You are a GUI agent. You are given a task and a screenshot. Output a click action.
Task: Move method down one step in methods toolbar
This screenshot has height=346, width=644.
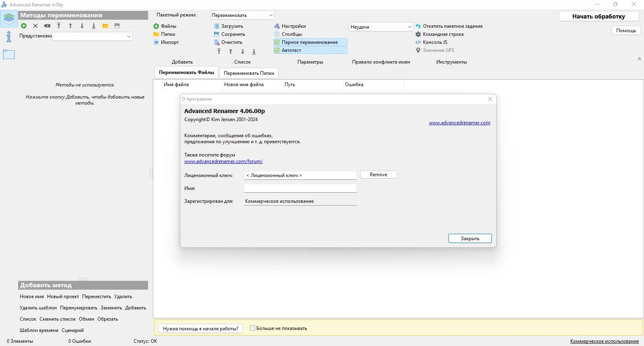point(82,26)
